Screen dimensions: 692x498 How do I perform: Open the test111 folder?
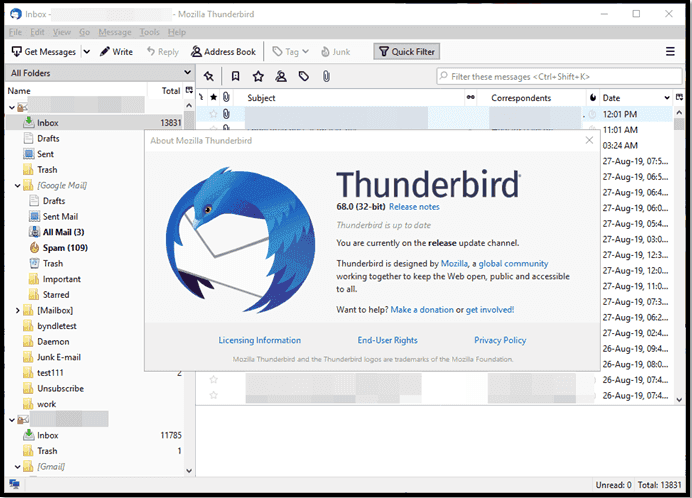50,373
